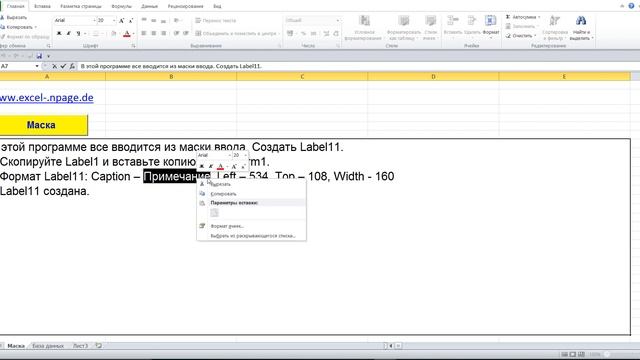Click the Increase Decimal icon

click(326, 33)
